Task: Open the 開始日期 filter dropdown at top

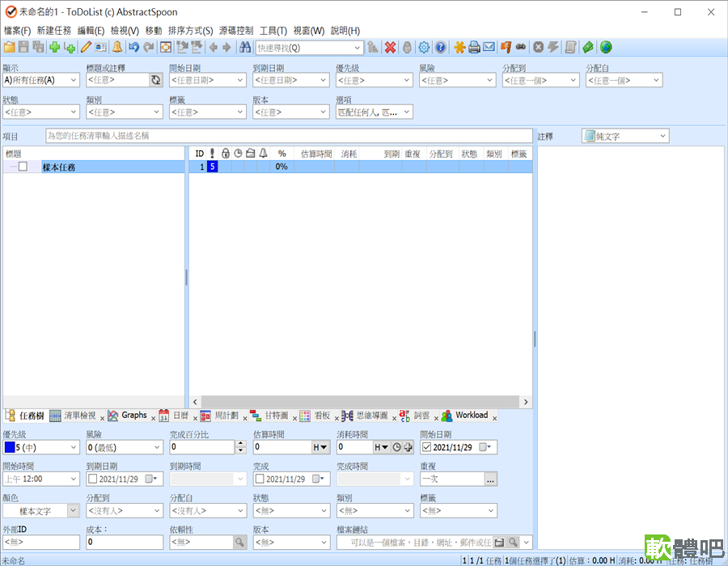Action: (x=208, y=80)
